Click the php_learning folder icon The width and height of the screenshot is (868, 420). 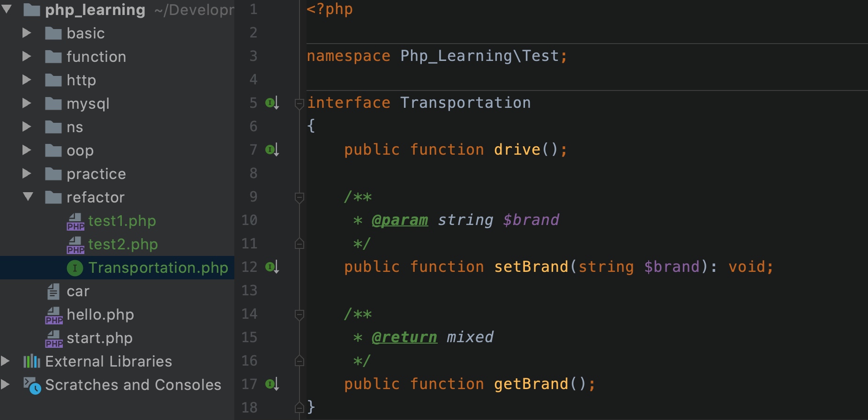click(31, 9)
